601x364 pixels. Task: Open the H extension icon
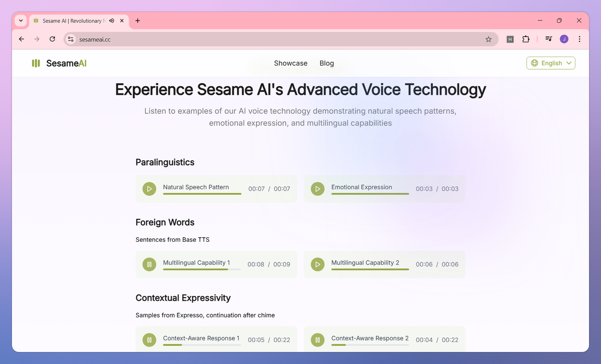coord(510,39)
